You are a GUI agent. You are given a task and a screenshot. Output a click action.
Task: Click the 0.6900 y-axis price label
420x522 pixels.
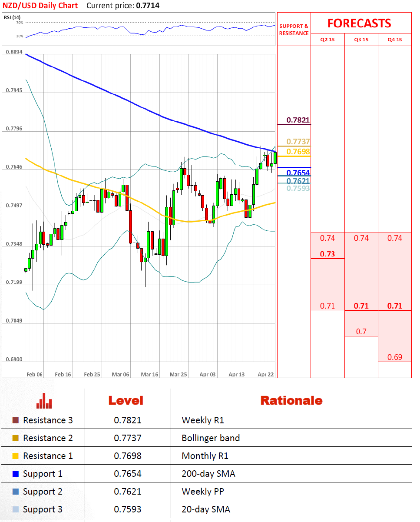pyautogui.click(x=14, y=360)
